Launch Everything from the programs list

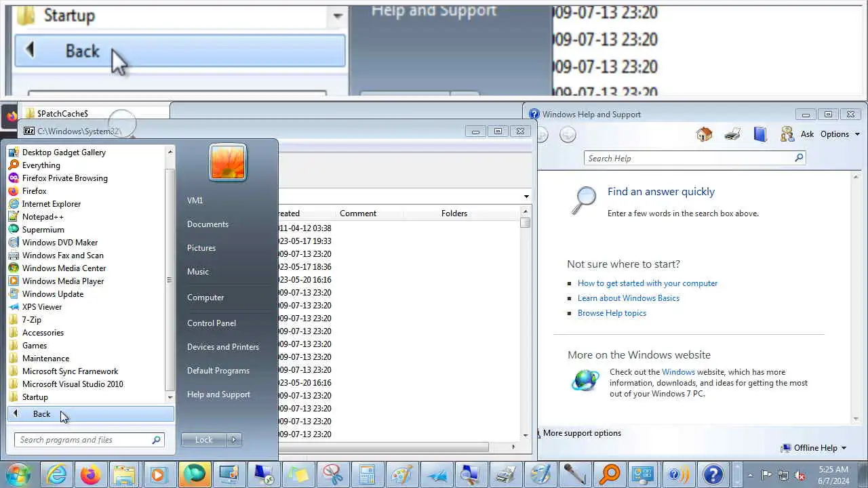pos(41,165)
